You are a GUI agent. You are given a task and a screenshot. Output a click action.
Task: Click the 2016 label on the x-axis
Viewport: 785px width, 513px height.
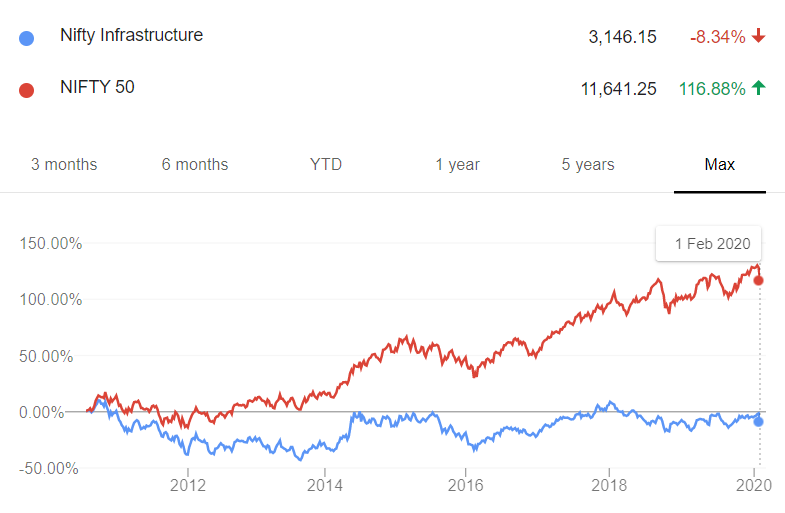click(x=466, y=485)
